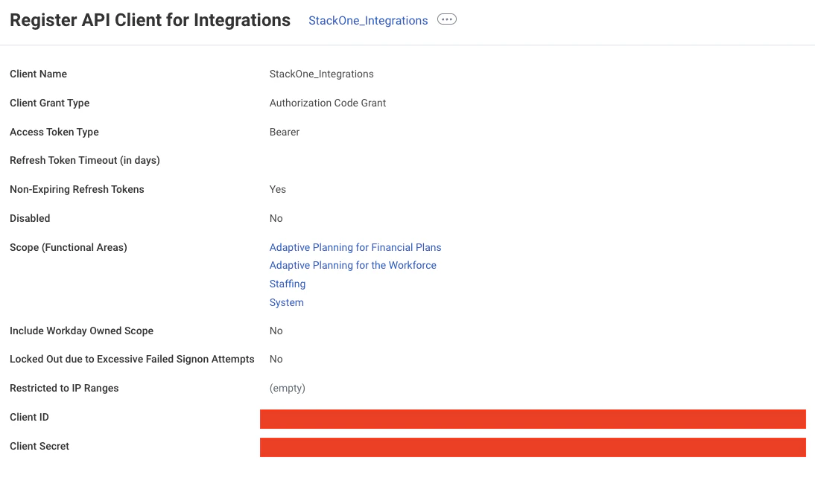Click the Disabled label
The height and width of the screenshot is (504, 815).
pos(30,218)
